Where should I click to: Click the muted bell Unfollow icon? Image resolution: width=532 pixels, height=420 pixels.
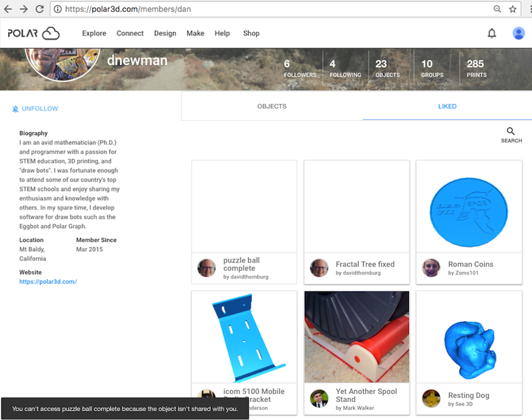pyautogui.click(x=15, y=109)
